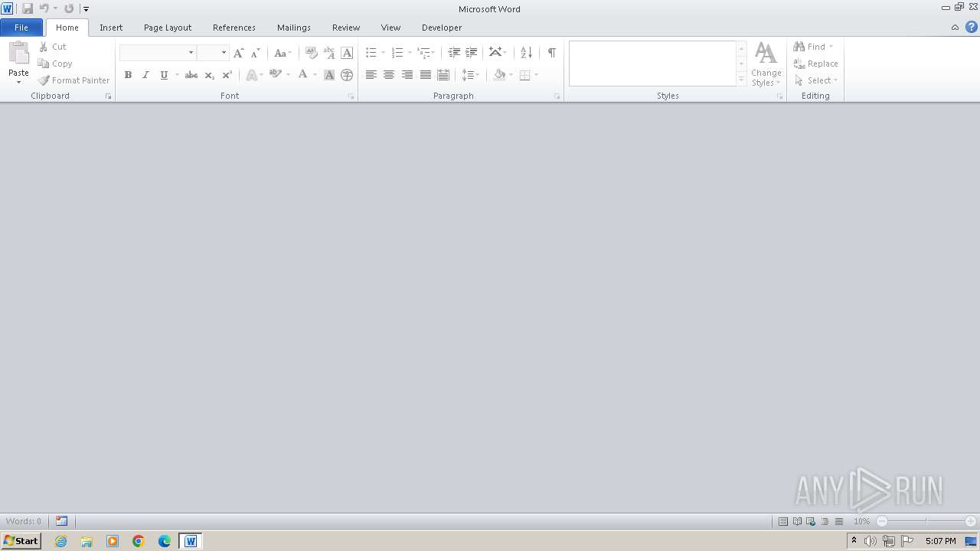Click the Sort icon
Screen dimensions: 980x551
pyautogui.click(x=526, y=53)
